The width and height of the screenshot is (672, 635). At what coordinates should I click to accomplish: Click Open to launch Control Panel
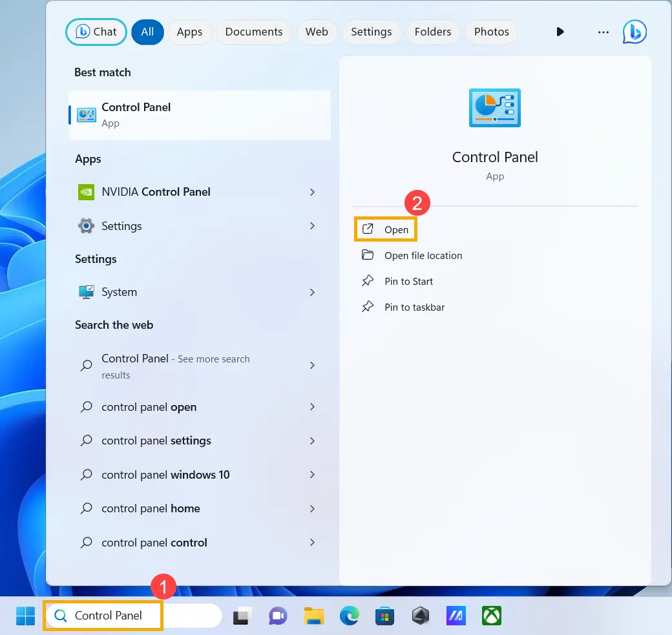point(386,229)
